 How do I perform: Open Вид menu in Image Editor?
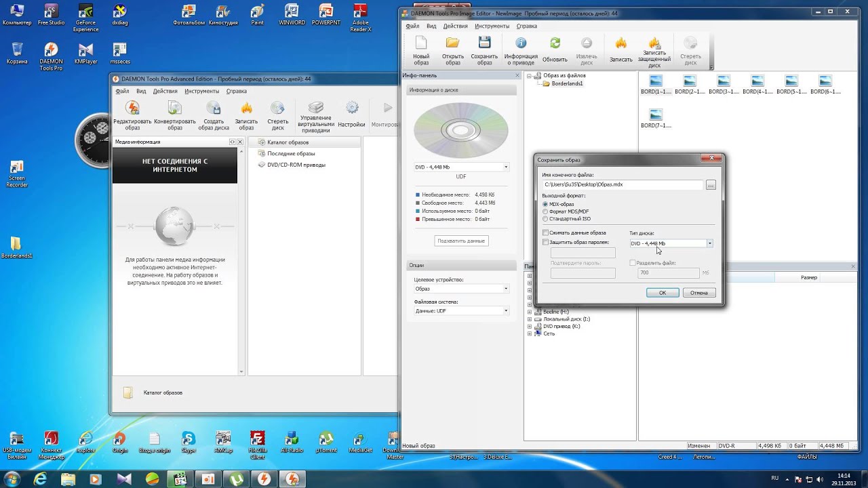point(431,26)
